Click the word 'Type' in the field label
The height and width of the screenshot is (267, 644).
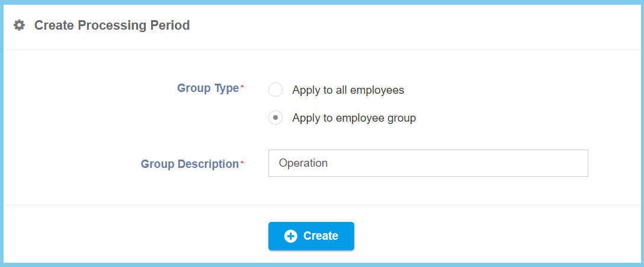point(226,88)
